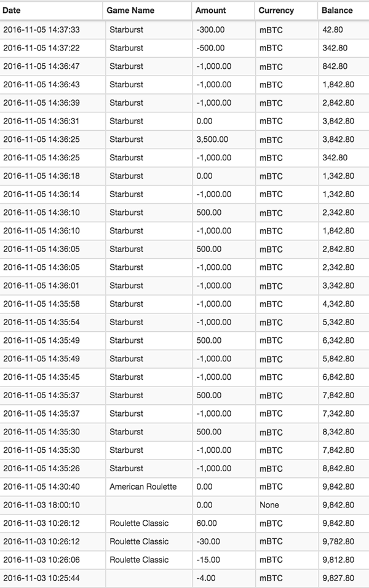The image size is (369, 588).
Task: Click the Game Name column header
Action: [130, 10]
